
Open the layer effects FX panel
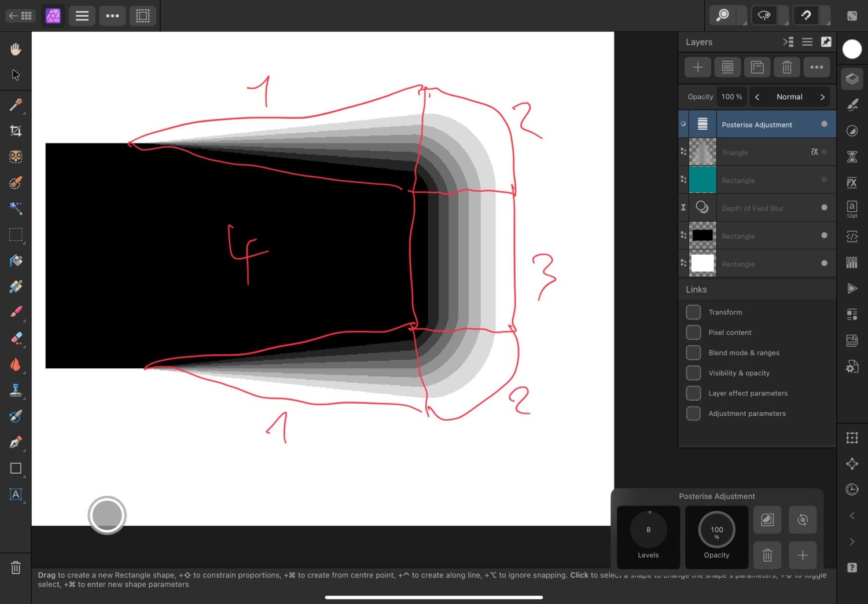(x=852, y=182)
